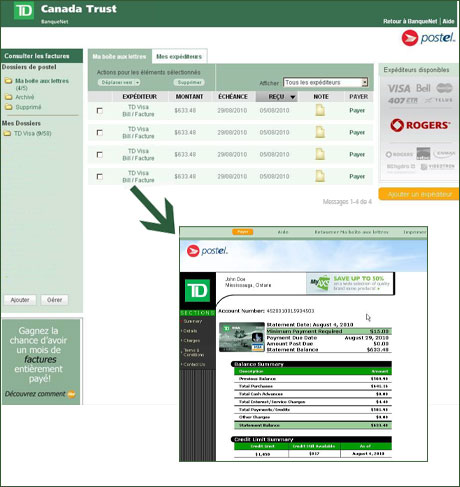Click the BC Hydro logo
Screen dimensions: 460x487
401,166
